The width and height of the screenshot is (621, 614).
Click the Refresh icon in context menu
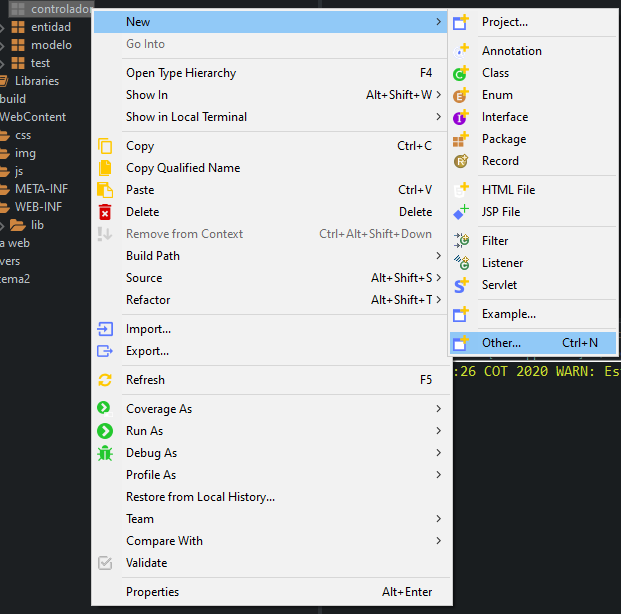pyautogui.click(x=105, y=380)
